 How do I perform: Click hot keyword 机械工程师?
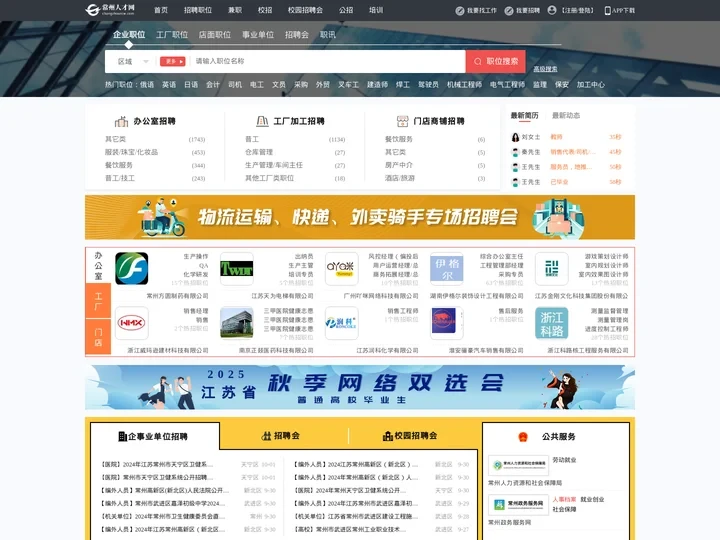tap(464, 84)
